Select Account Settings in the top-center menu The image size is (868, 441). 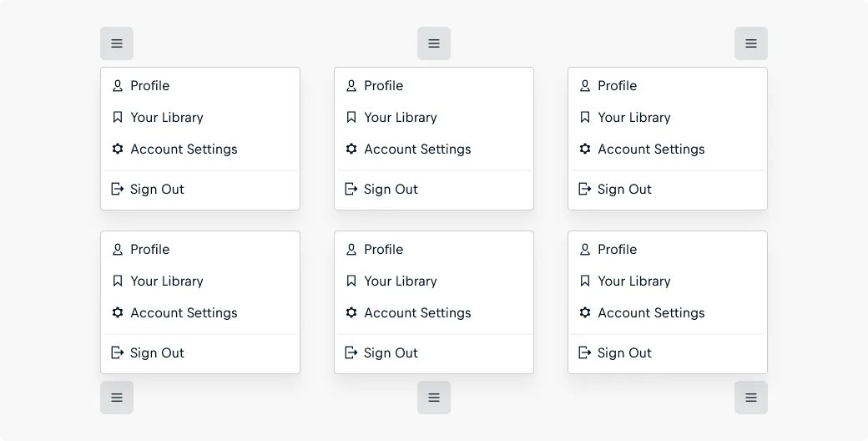click(x=434, y=149)
